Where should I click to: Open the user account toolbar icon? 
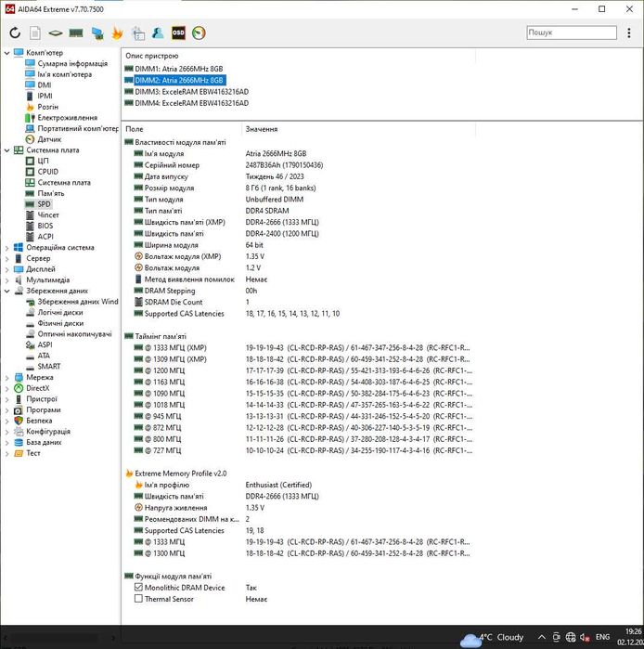(x=158, y=32)
